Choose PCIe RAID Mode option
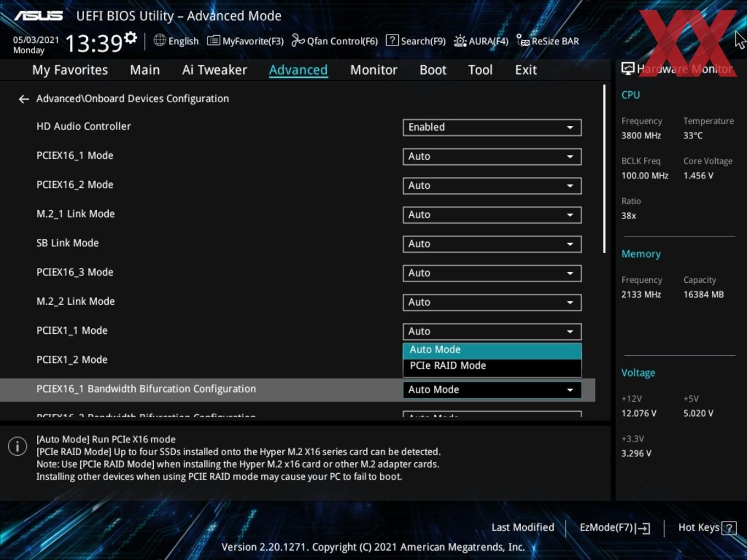The image size is (747, 560). (492, 366)
